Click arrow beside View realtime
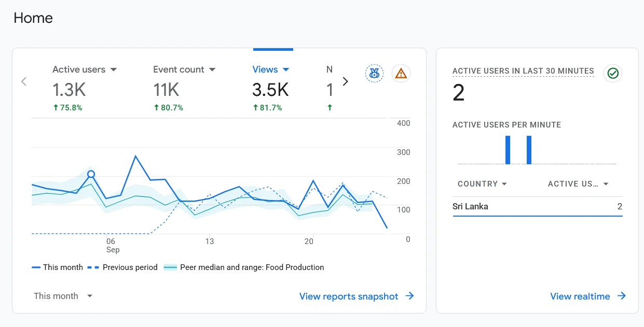Image resolution: width=644 pixels, height=327 pixels. point(621,296)
